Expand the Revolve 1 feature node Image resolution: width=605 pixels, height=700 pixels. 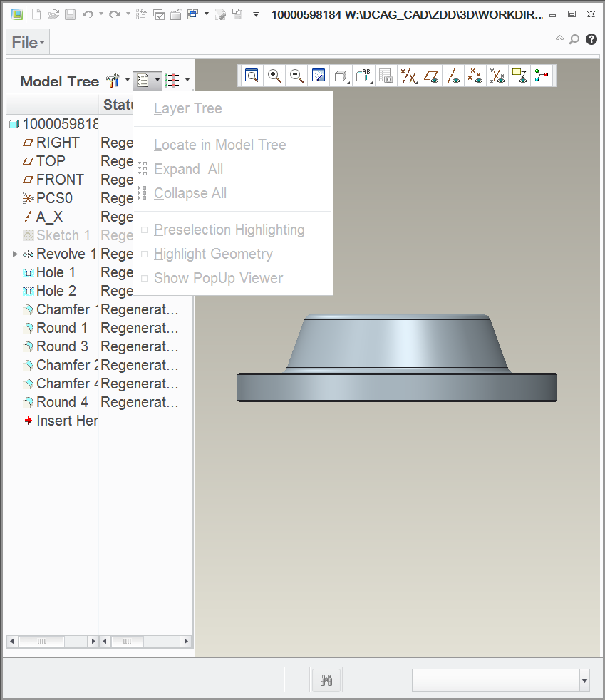(15, 254)
